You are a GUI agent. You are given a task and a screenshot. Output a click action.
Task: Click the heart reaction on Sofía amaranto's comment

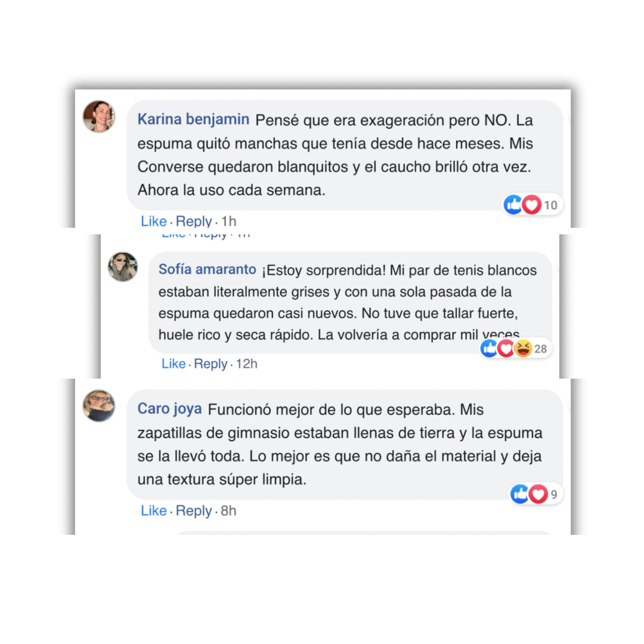(x=506, y=349)
